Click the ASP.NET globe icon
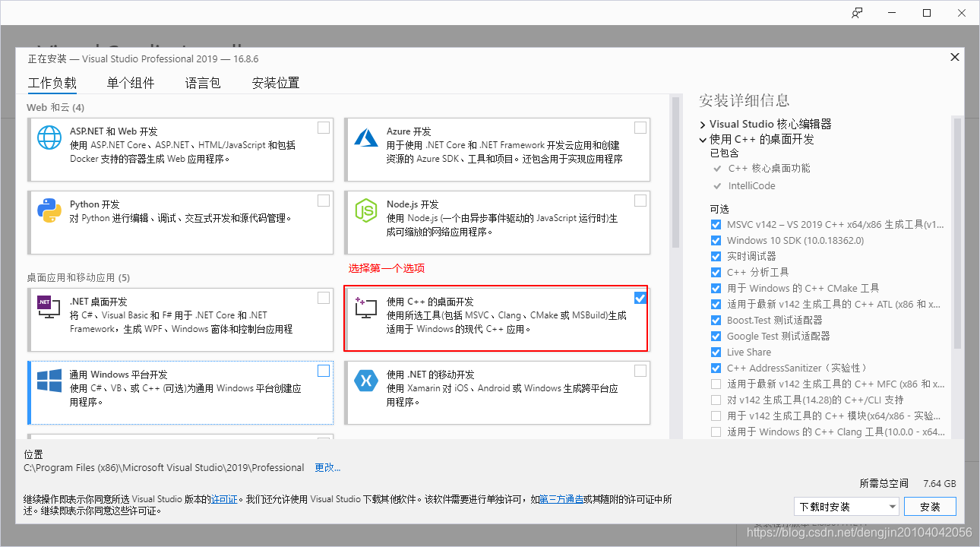The width and height of the screenshot is (980, 547). pyautogui.click(x=49, y=138)
